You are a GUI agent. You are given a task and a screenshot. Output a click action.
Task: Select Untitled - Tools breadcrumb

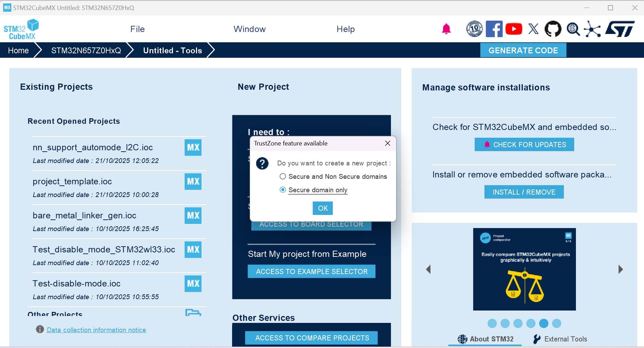tap(173, 51)
